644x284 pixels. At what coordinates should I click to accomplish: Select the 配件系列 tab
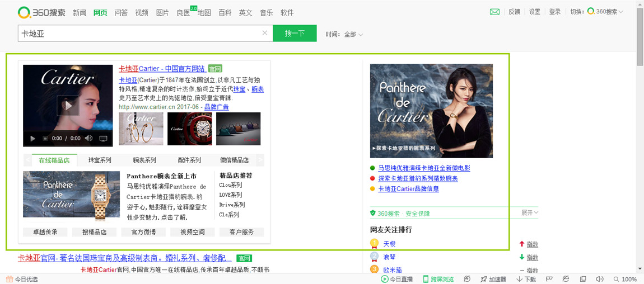(189, 160)
